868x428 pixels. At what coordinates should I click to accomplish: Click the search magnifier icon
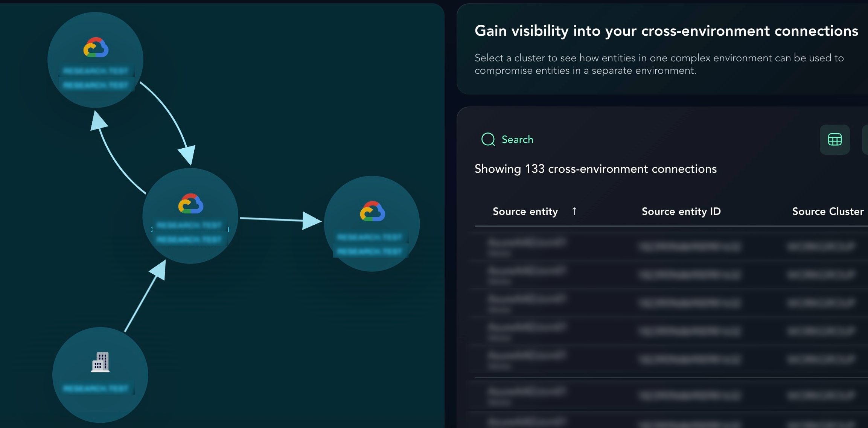[488, 139]
